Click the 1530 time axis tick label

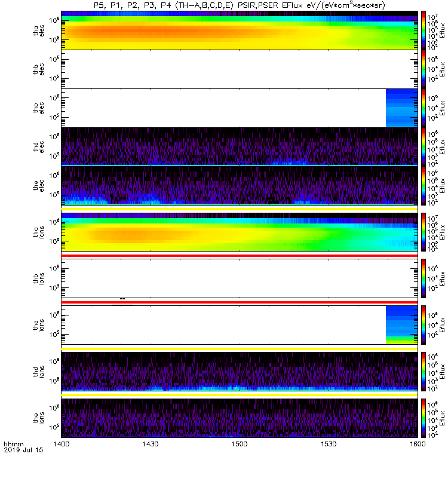pos(329,444)
